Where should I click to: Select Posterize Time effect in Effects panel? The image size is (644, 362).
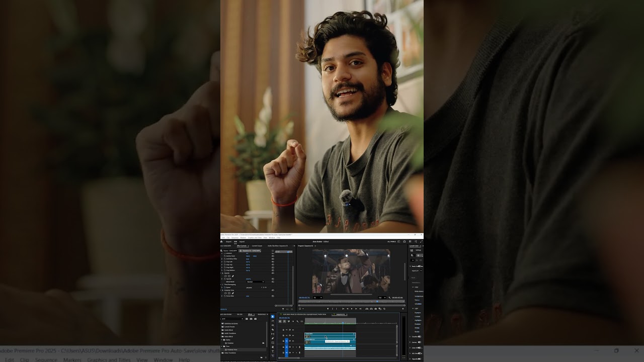point(232,349)
